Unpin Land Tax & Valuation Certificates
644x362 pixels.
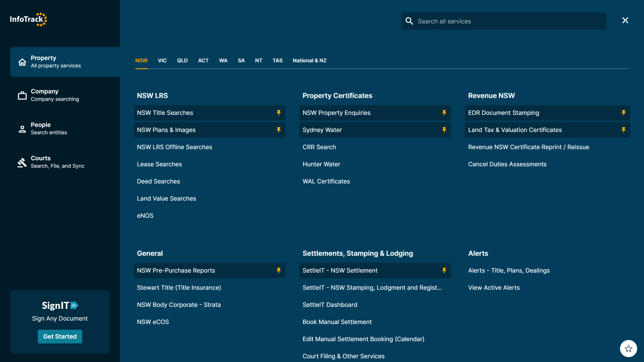tap(623, 130)
